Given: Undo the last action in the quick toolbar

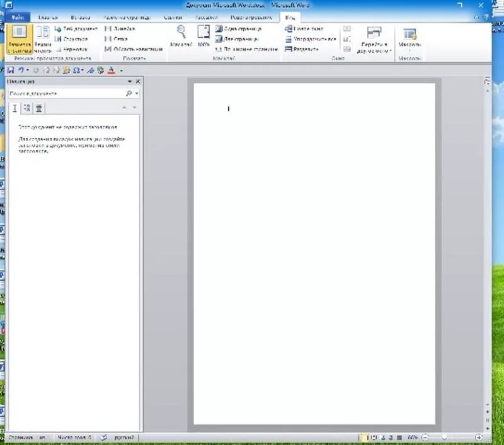Looking at the screenshot, I should click(21, 70).
